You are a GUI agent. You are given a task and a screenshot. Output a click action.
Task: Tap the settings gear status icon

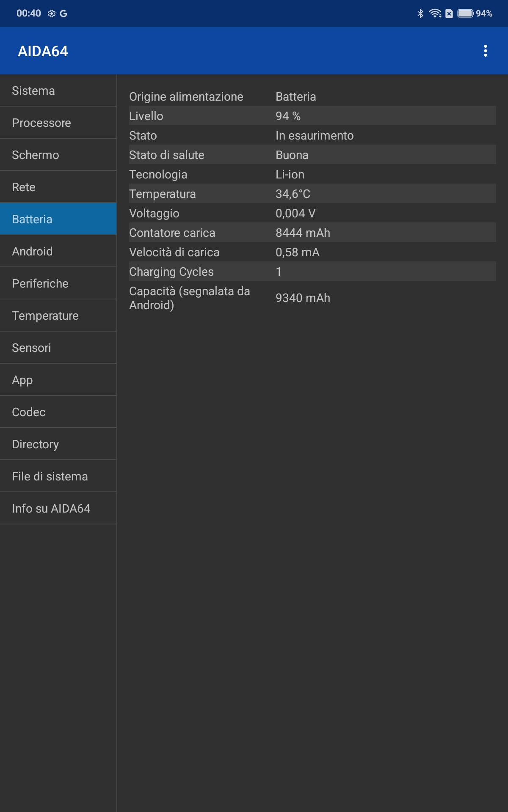click(52, 14)
